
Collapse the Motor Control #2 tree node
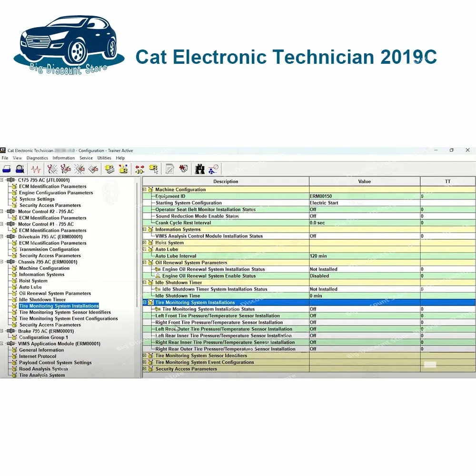tap(1, 212)
